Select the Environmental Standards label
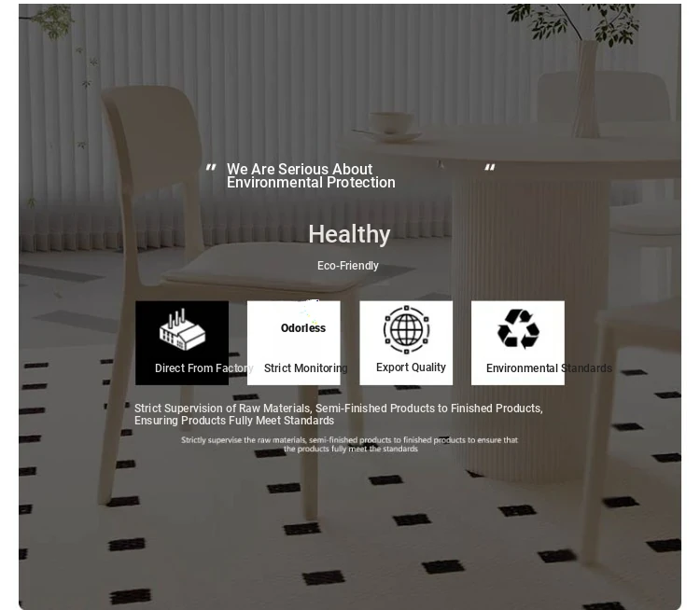Viewport: 700px width, 610px height. click(x=549, y=368)
